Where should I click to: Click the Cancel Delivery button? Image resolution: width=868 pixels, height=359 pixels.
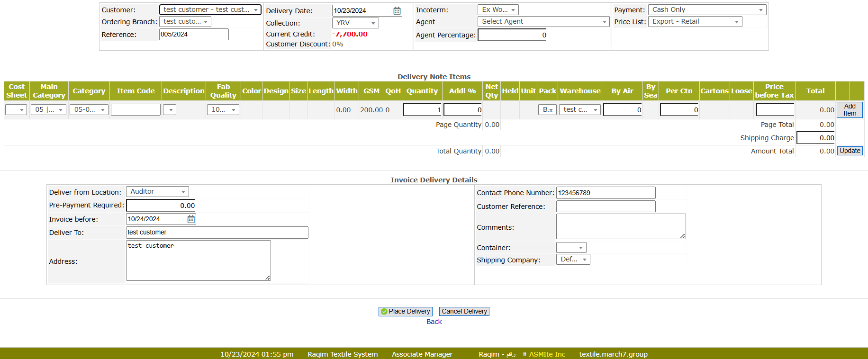[464, 311]
